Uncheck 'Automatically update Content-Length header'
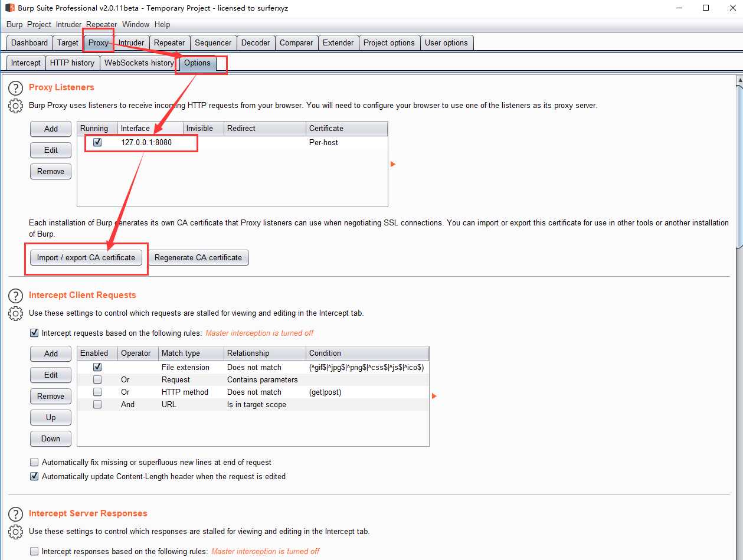 click(x=34, y=476)
